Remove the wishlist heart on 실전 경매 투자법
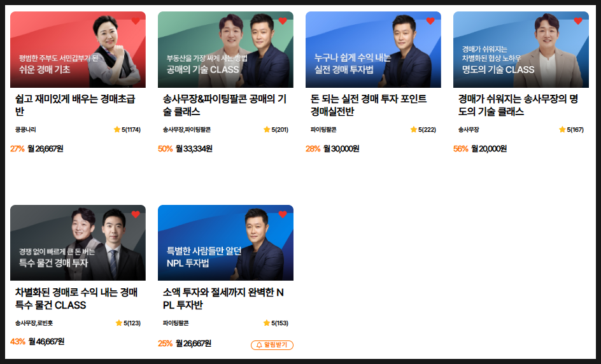The width and height of the screenshot is (601, 364). 430,21
